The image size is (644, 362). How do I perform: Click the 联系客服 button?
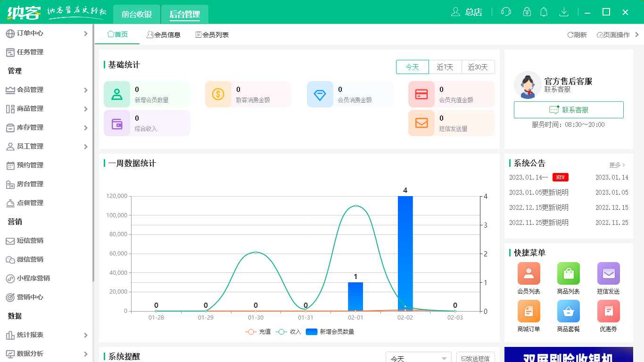pyautogui.click(x=569, y=110)
